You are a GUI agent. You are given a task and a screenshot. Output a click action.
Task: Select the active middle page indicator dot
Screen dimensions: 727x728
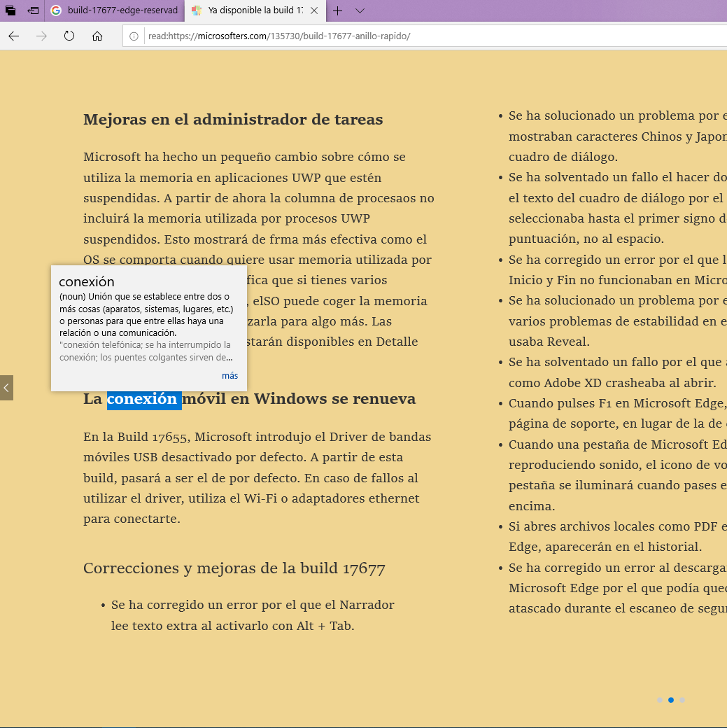(x=671, y=700)
